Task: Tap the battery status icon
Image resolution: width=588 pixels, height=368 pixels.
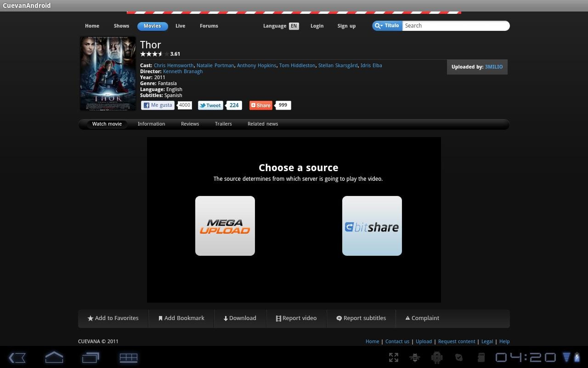Action: point(577,357)
